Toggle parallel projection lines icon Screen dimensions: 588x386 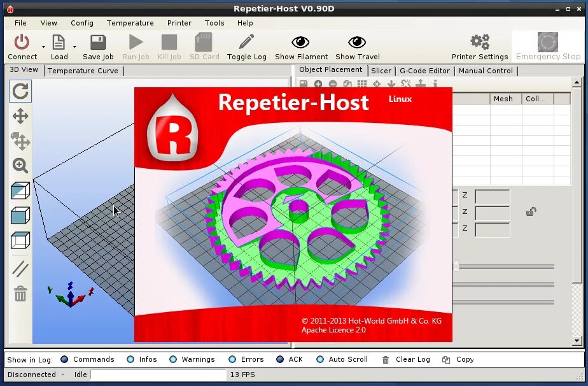coord(20,269)
